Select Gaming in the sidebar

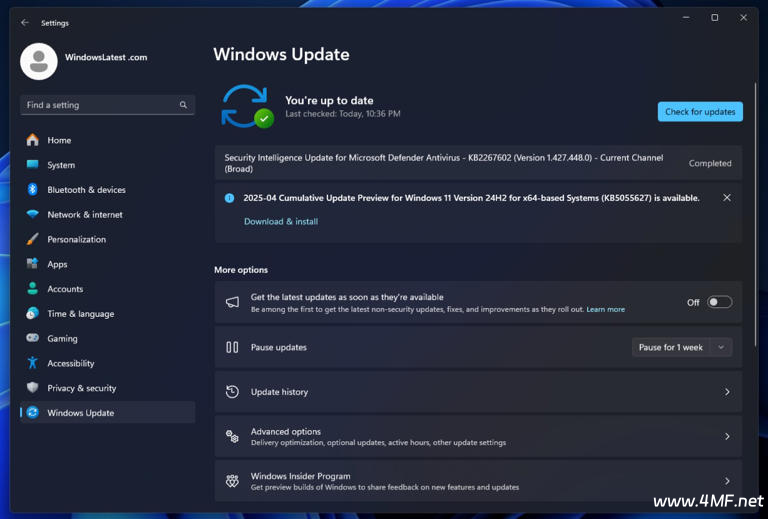pos(62,338)
